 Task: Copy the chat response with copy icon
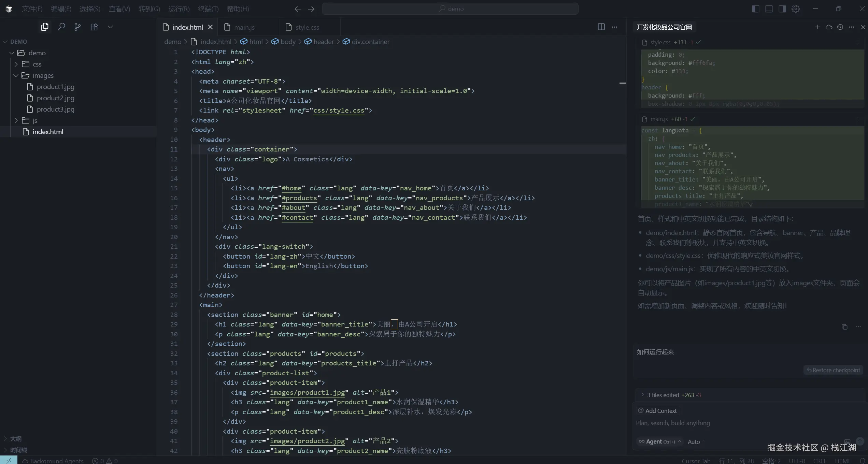click(844, 327)
